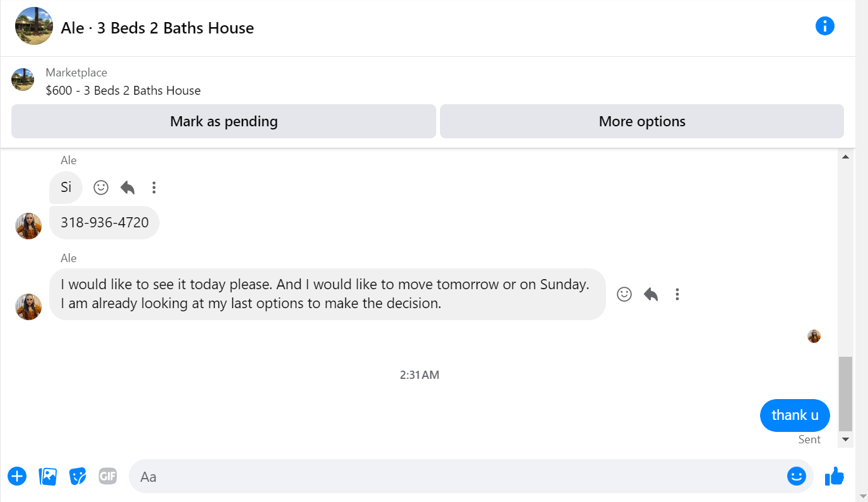This screenshot has width=868, height=502.
Task: Open the GIF picker
Action: click(x=108, y=476)
